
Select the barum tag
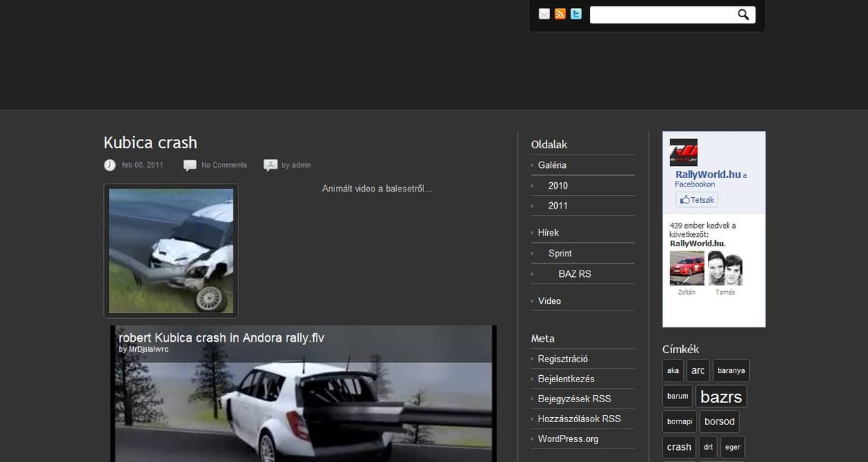(677, 397)
